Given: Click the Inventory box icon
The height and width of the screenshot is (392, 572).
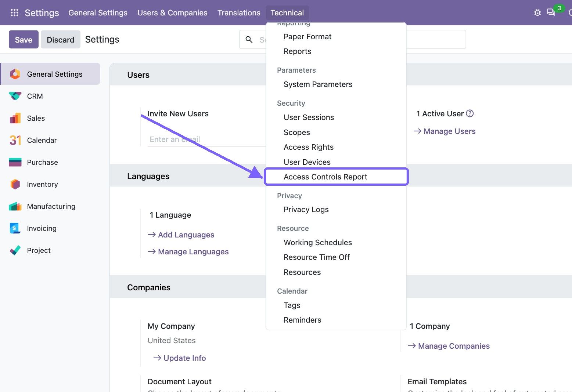Looking at the screenshot, I should (x=15, y=184).
